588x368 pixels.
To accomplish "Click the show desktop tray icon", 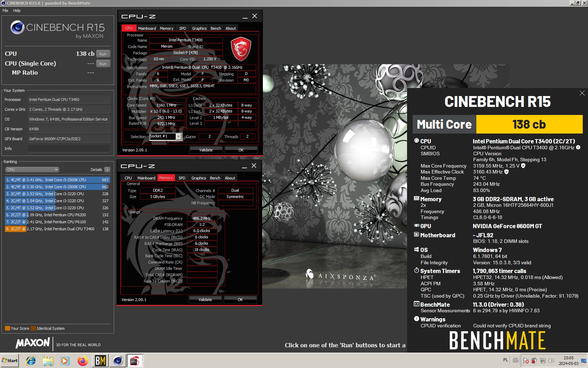I will [584, 361].
